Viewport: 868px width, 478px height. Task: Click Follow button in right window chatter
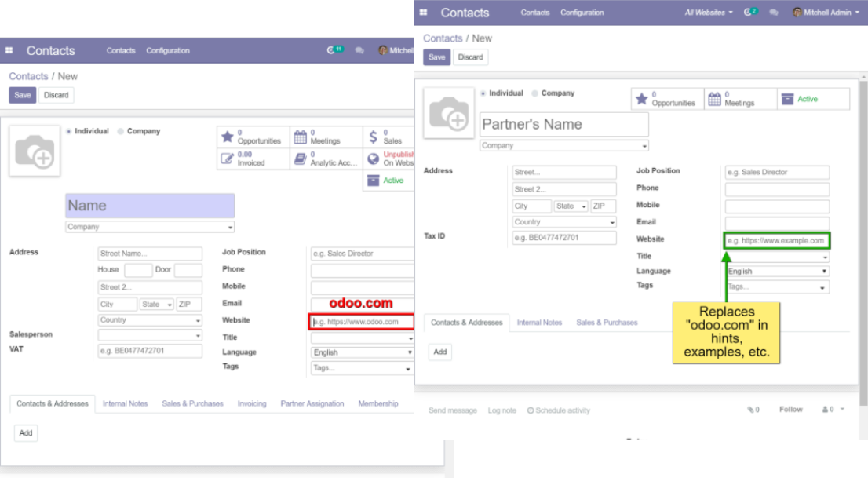[790, 409]
